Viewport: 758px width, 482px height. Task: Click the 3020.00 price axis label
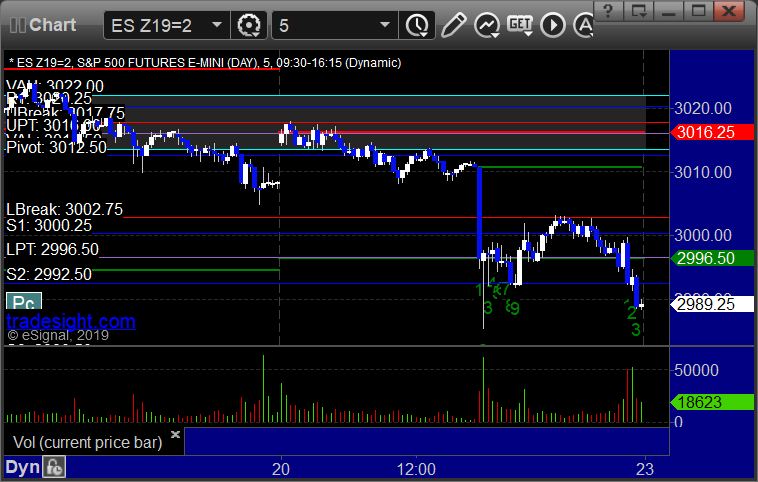point(703,108)
